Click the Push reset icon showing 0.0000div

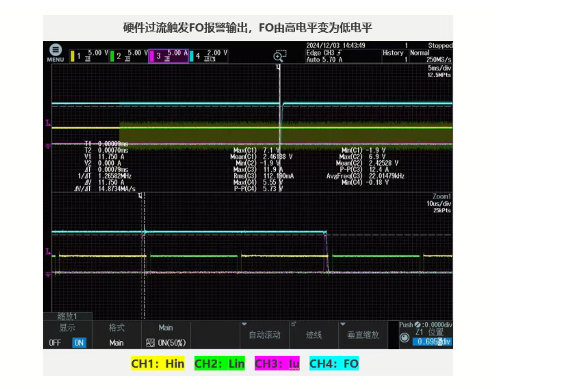point(417,325)
